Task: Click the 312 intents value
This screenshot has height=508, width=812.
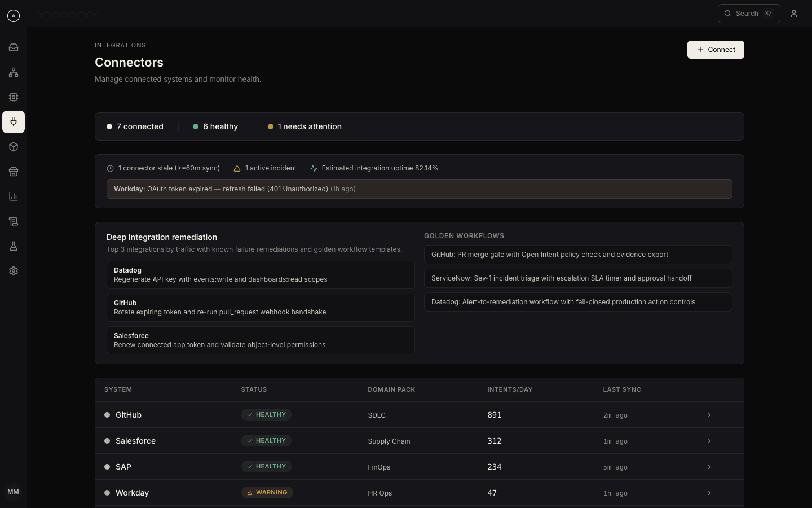Action: [x=495, y=441]
